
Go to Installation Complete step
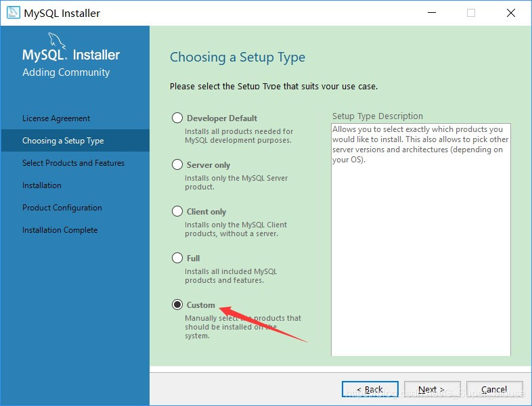pyautogui.click(x=60, y=230)
